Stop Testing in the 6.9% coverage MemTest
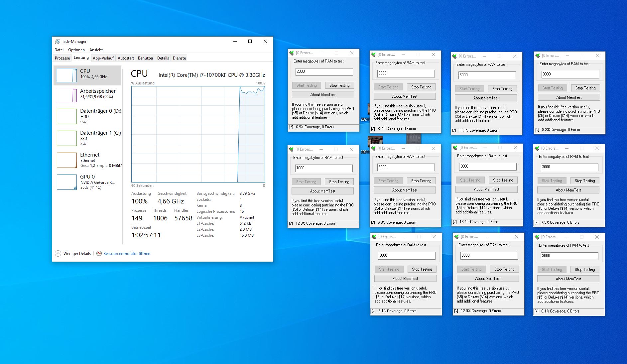The height and width of the screenshot is (364, 627). coord(339,85)
